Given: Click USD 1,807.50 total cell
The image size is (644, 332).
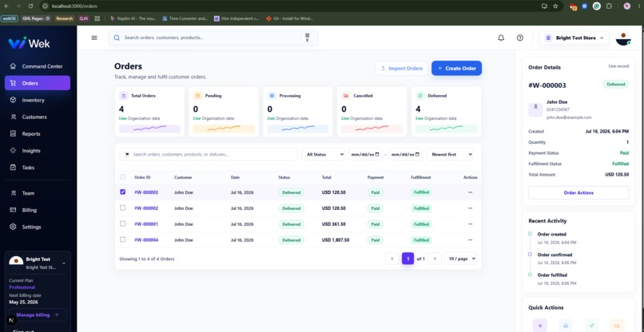Looking at the screenshot, I should (336, 239).
